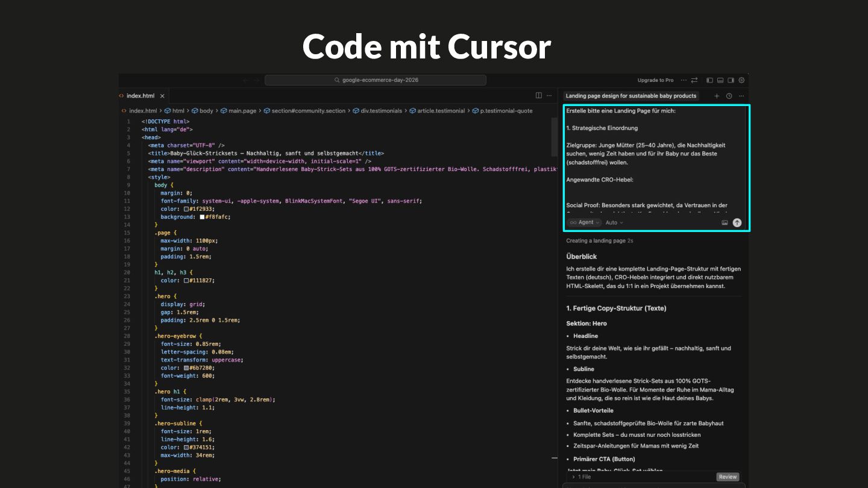Click the #374151 color swatch
This screenshot has width=868, height=488.
tap(187, 448)
